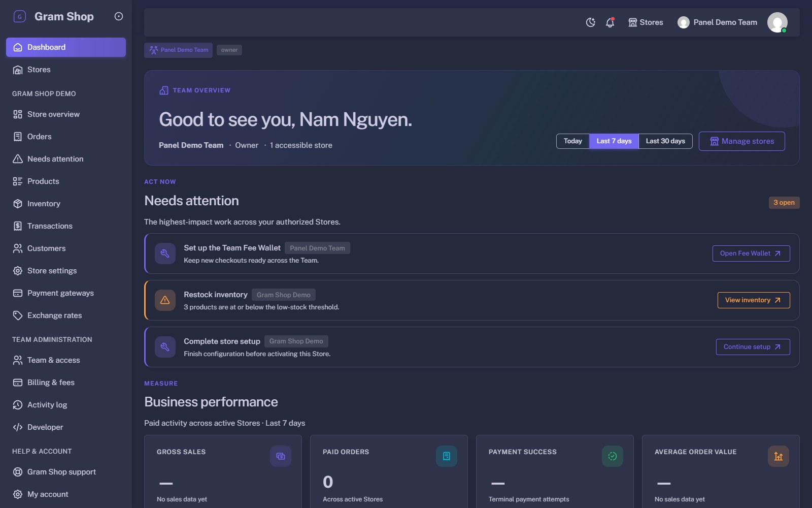Open user avatar menu
Image resolution: width=812 pixels, height=508 pixels.
pyautogui.click(x=777, y=22)
